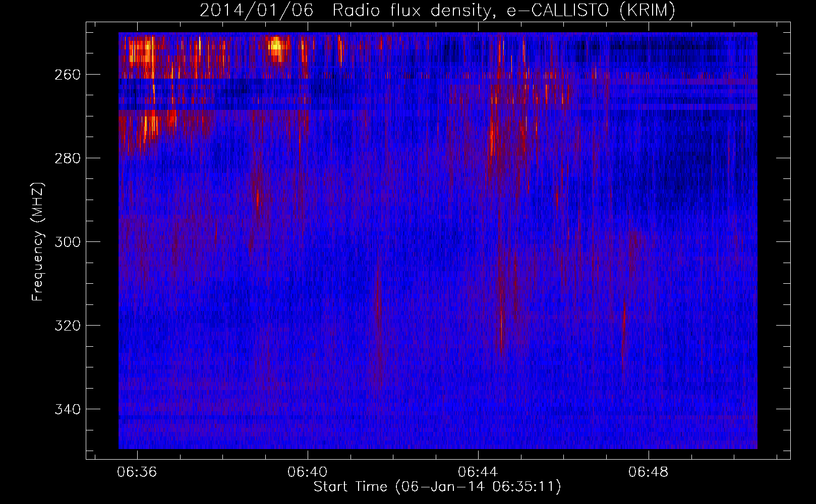Click the 340 frequency tick label

point(68,409)
